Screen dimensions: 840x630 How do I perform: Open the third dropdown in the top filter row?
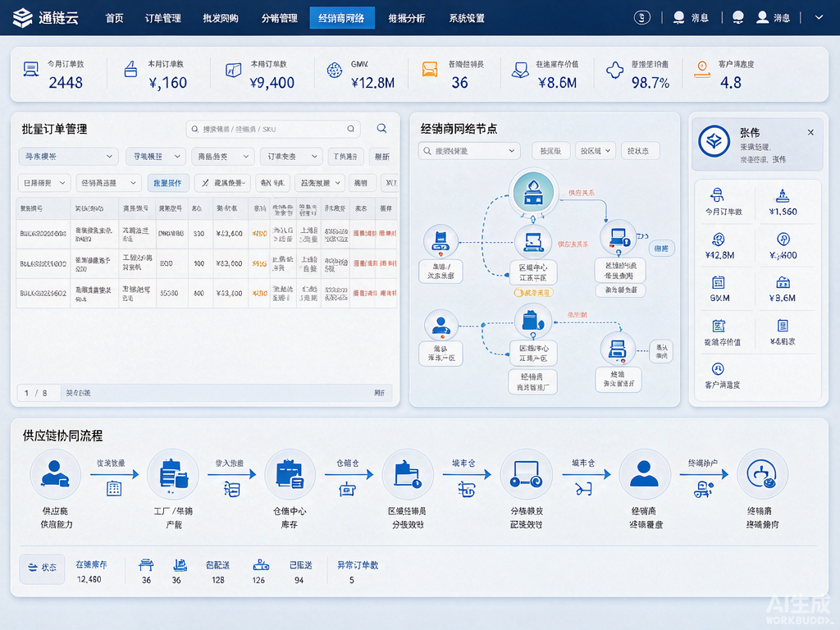pyautogui.click(x=223, y=157)
